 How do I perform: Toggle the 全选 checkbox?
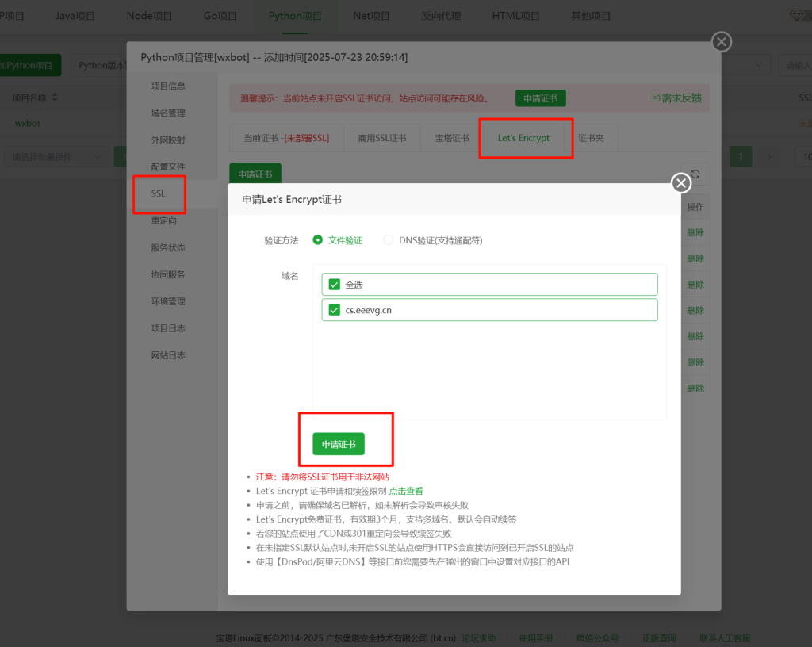tap(335, 285)
